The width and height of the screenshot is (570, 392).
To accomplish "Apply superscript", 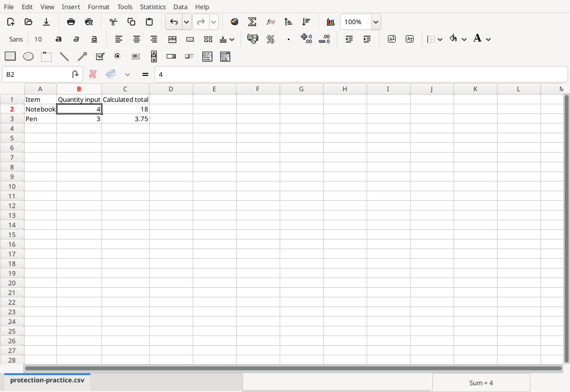I will 391,39.
